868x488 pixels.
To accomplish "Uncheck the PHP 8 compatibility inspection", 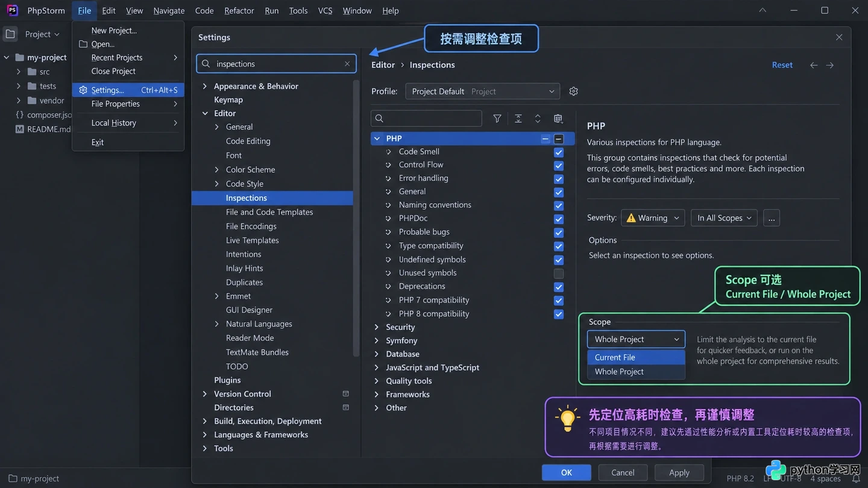I will click(x=559, y=314).
